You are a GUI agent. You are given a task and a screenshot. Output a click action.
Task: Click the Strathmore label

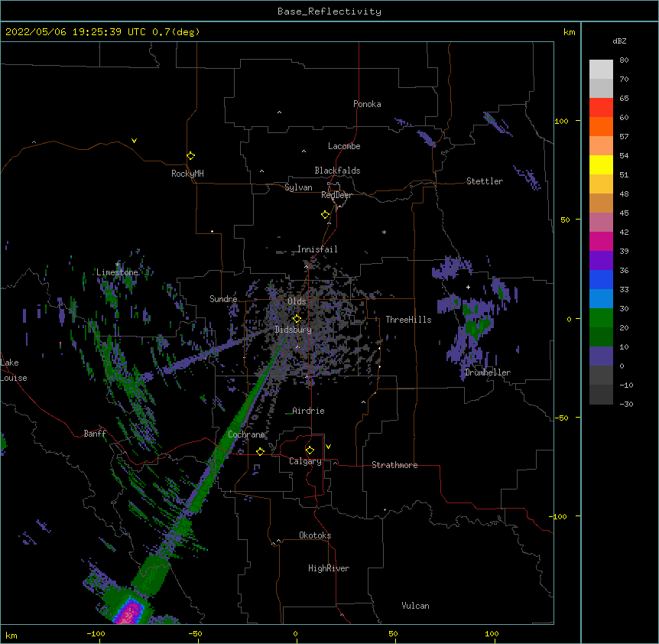click(x=394, y=465)
